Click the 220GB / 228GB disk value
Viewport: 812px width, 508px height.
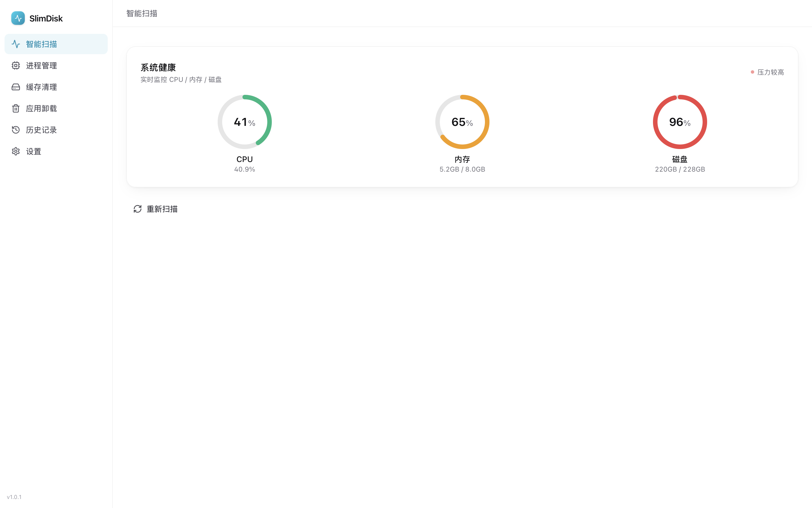pyautogui.click(x=680, y=169)
